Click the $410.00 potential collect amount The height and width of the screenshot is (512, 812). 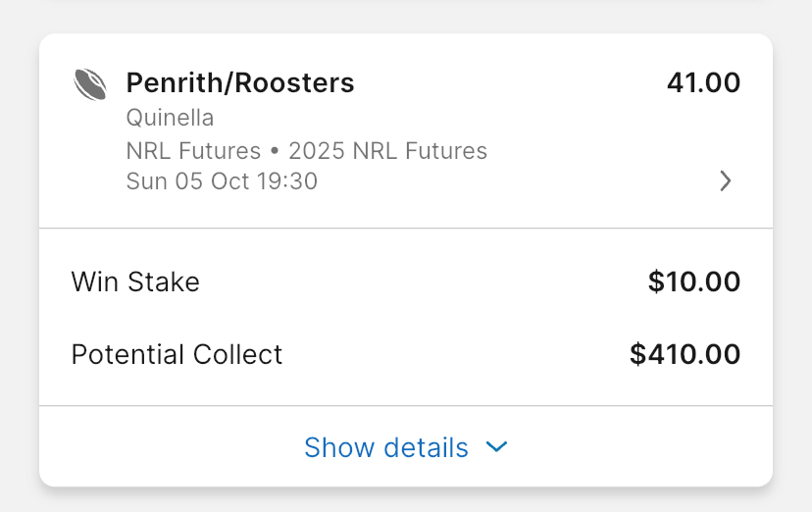pos(685,354)
